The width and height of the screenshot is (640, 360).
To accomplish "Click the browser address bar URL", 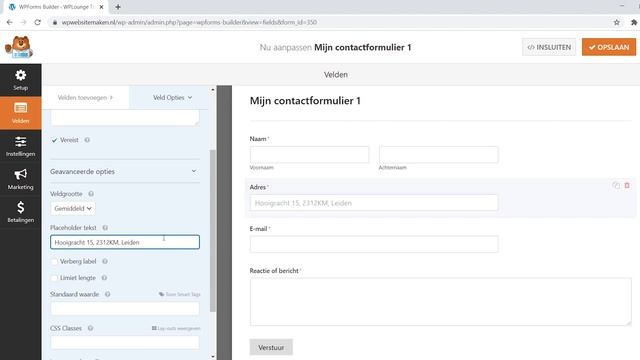I will pyautogui.click(x=189, y=22).
